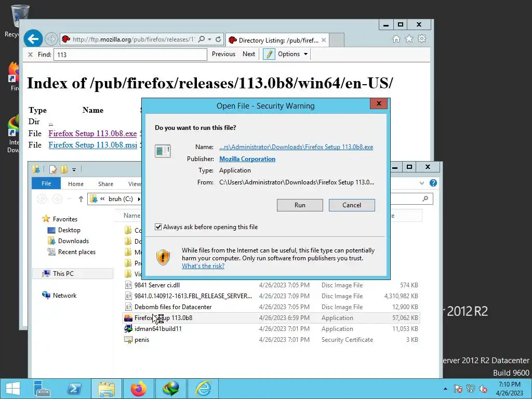Viewport: 532px width, 399px height.
Task: Open the Share ribbon tab in Explorer
Action: [x=105, y=184]
